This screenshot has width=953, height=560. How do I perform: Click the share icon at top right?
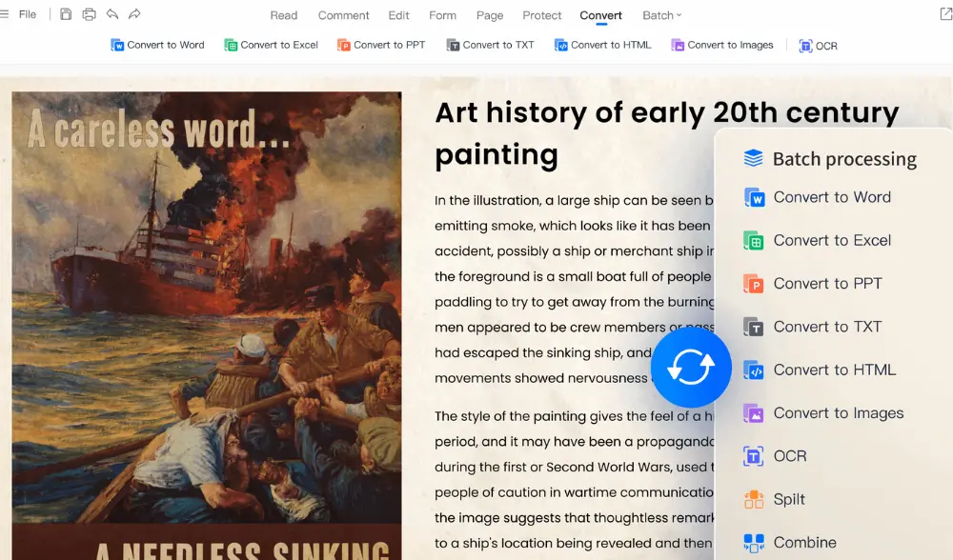944,14
